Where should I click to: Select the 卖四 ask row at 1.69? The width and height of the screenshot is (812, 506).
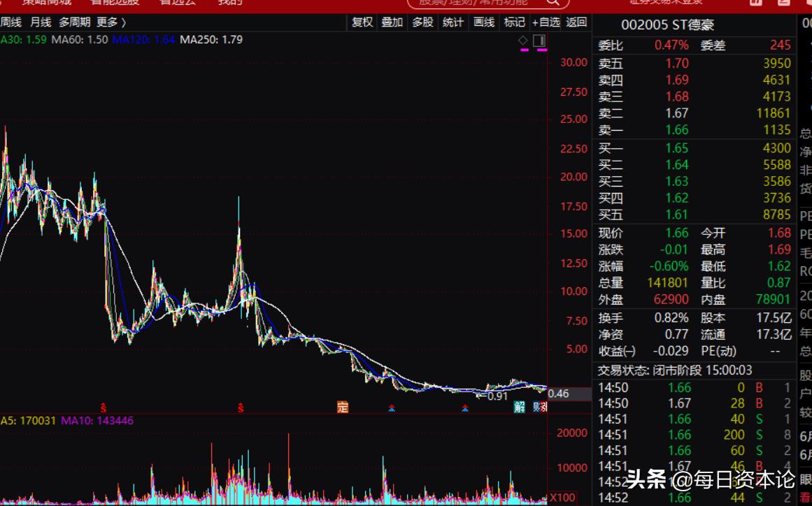click(x=695, y=80)
